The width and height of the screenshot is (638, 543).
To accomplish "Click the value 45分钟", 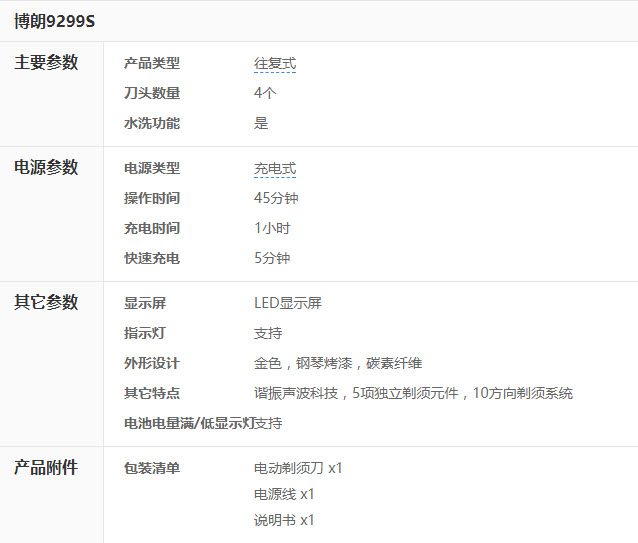I will [276, 198].
